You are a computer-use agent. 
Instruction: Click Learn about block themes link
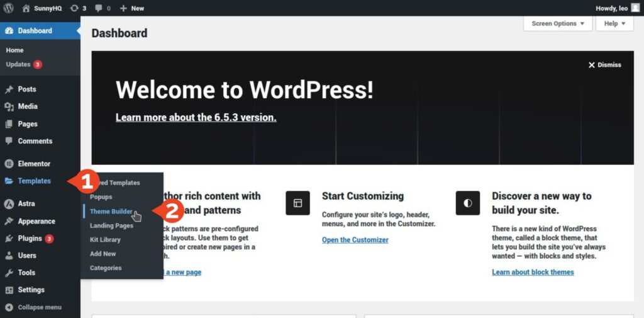pos(533,272)
